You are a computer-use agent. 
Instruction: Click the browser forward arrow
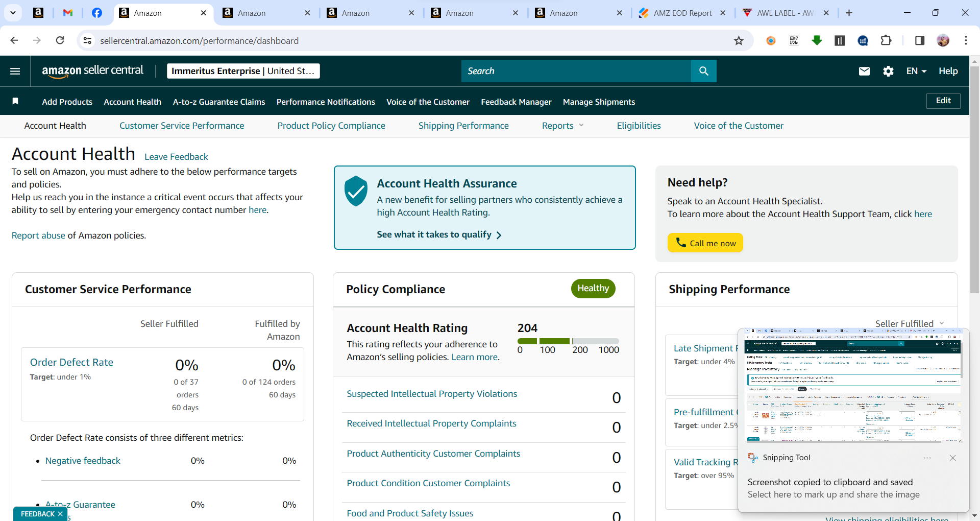[37, 40]
